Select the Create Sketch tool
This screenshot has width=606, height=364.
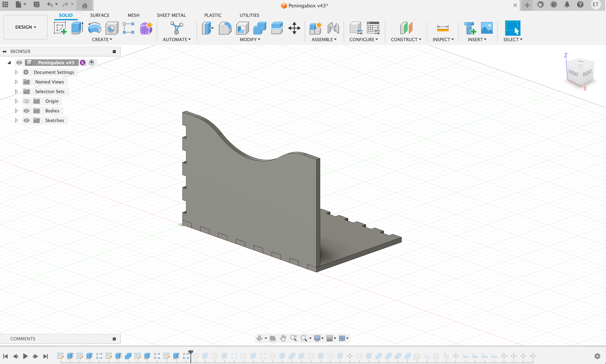click(x=60, y=28)
